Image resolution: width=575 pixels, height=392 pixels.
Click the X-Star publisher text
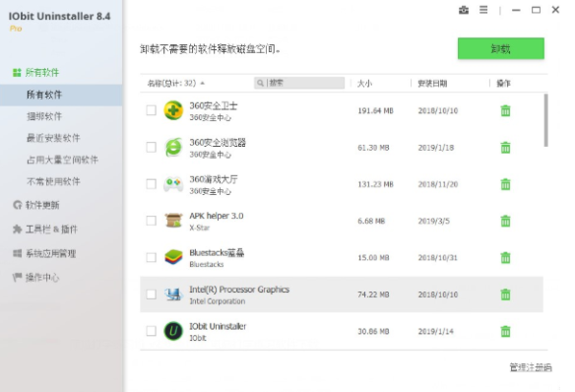coord(200,228)
